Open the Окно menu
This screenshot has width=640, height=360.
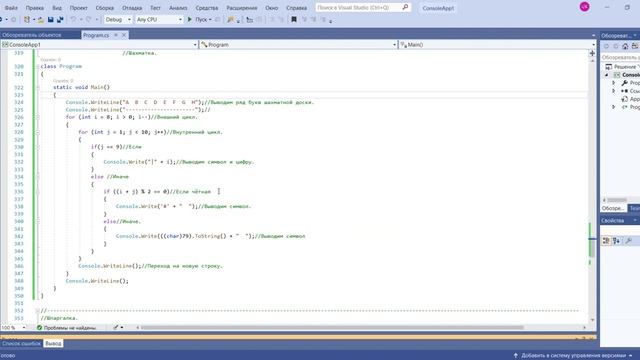(271, 8)
